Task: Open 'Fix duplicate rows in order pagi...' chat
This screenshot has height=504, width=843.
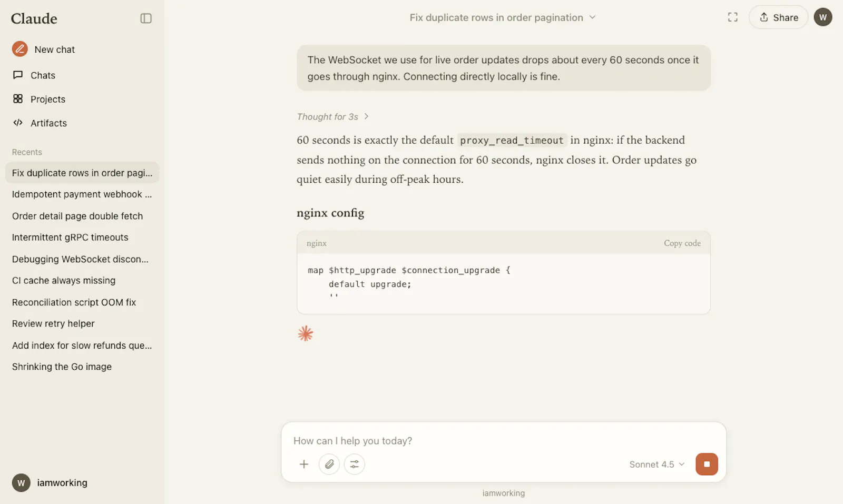Action: [82, 173]
